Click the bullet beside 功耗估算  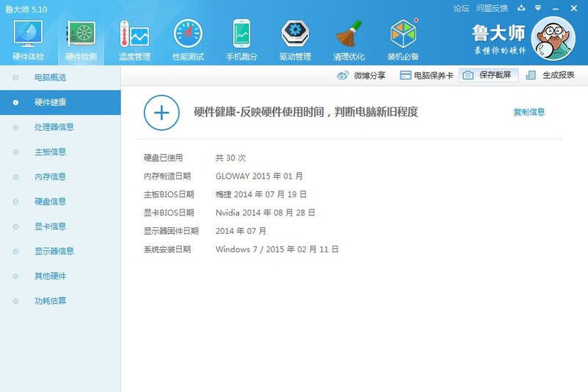(15, 301)
